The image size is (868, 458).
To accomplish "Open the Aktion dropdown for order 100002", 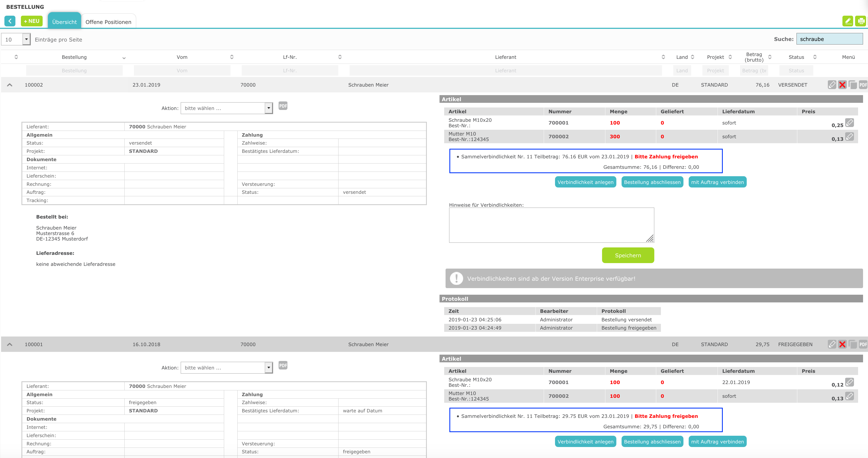I will click(226, 108).
